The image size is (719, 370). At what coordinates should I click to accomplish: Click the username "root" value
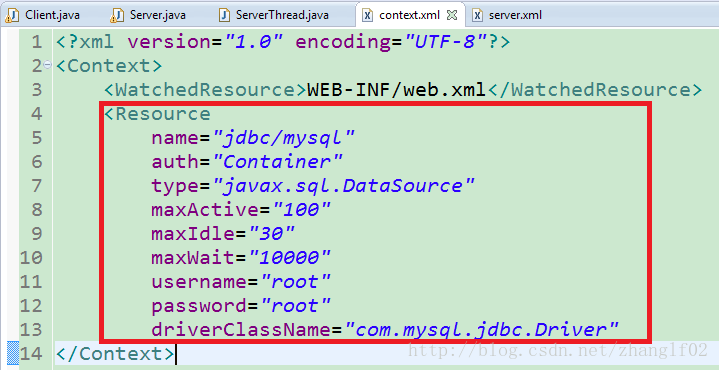click(x=295, y=282)
